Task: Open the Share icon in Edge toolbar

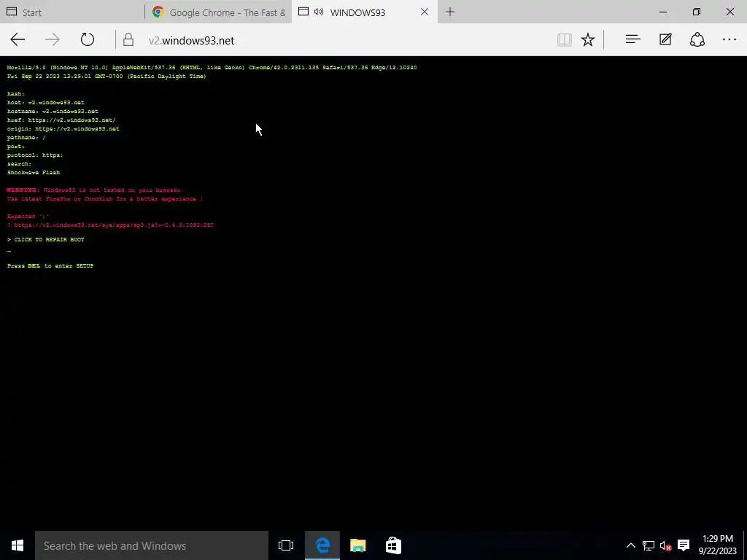Action: coord(697,40)
